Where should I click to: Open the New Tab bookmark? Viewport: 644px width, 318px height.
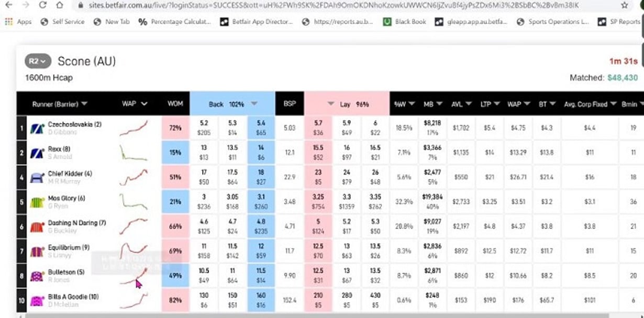(x=96, y=22)
